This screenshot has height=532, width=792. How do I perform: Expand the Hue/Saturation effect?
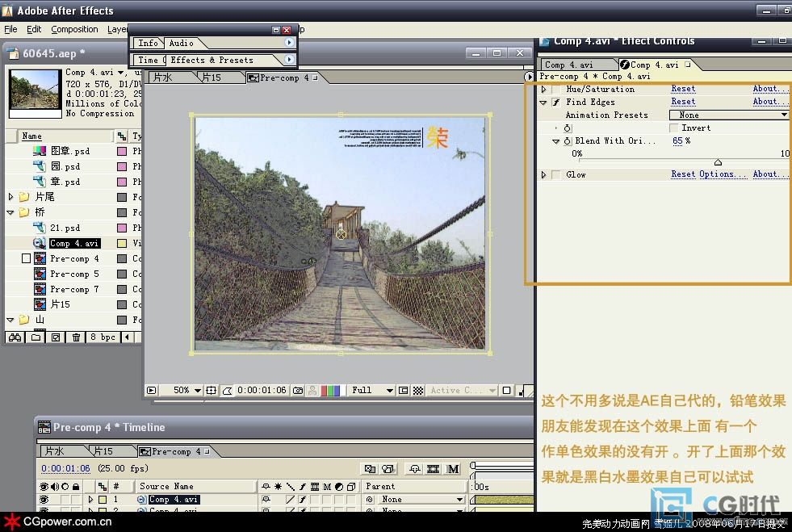tap(543, 89)
